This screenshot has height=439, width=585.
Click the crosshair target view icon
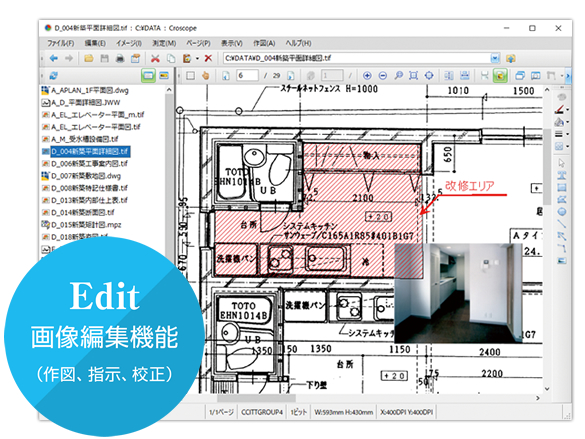[429, 76]
